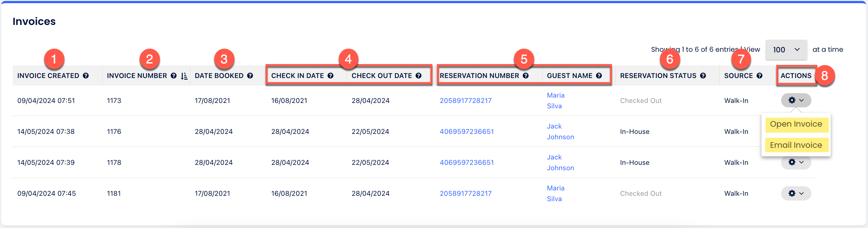Click help icon next to Reservation Status
The width and height of the screenshot is (868, 228).
(x=703, y=76)
